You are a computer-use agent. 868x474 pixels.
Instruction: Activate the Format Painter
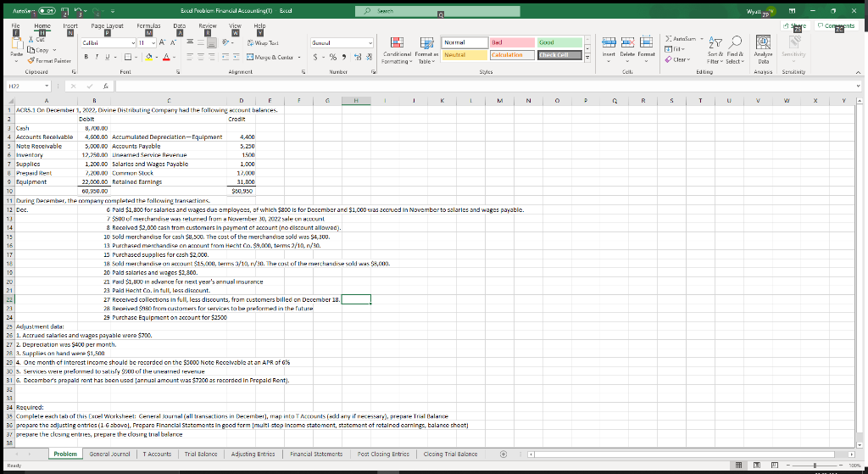49,60
